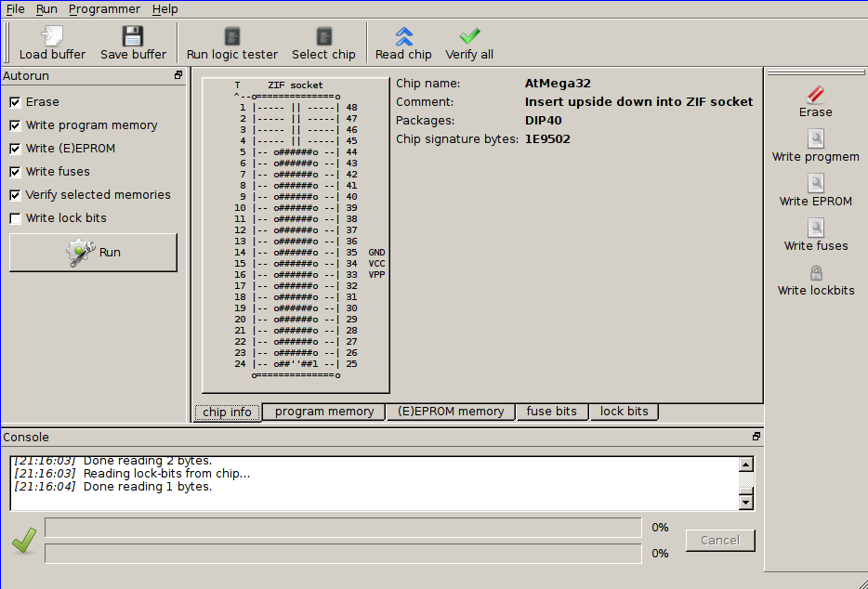Viewport: 868px width, 589px height.
Task: Click the chip signature bytes 1E9502
Action: click(x=547, y=139)
